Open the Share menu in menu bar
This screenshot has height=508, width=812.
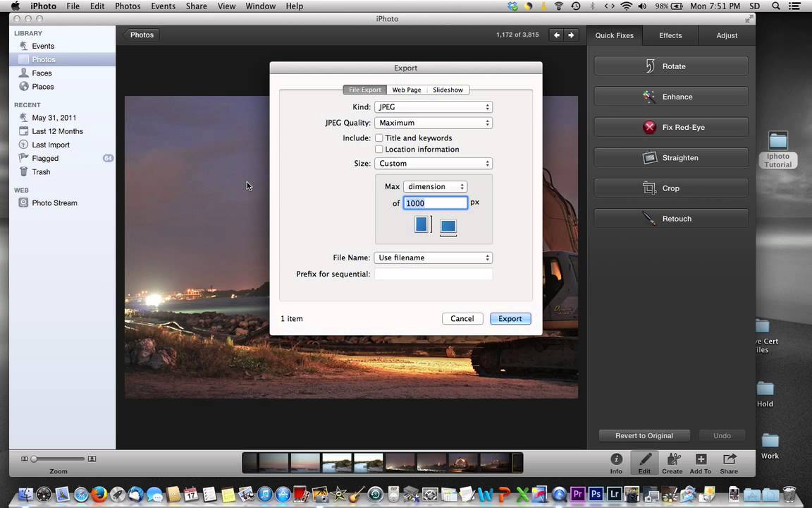[x=196, y=6]
